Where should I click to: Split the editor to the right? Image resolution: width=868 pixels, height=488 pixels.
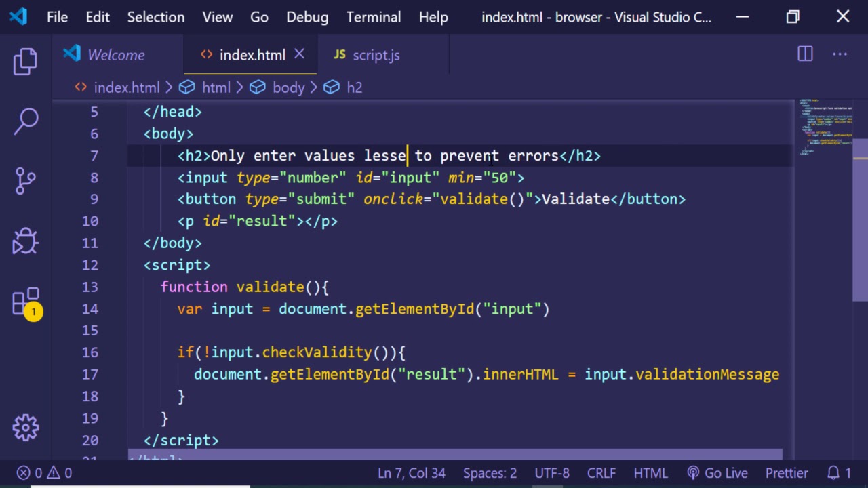pos(805,54)
